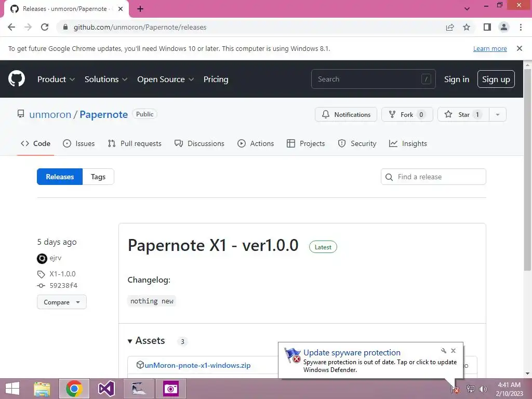Viewport: 532px width, 399px height.
Task: Reload the page with the refresh icon
Action: pos(45,27)
